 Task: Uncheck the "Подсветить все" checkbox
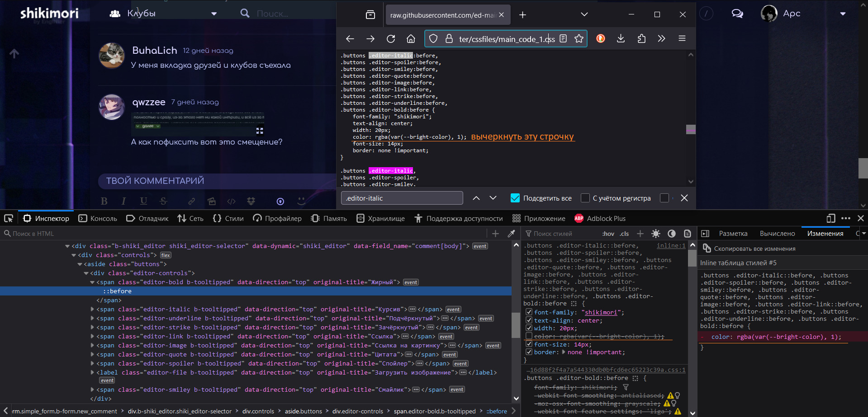[x=515, y=198]
